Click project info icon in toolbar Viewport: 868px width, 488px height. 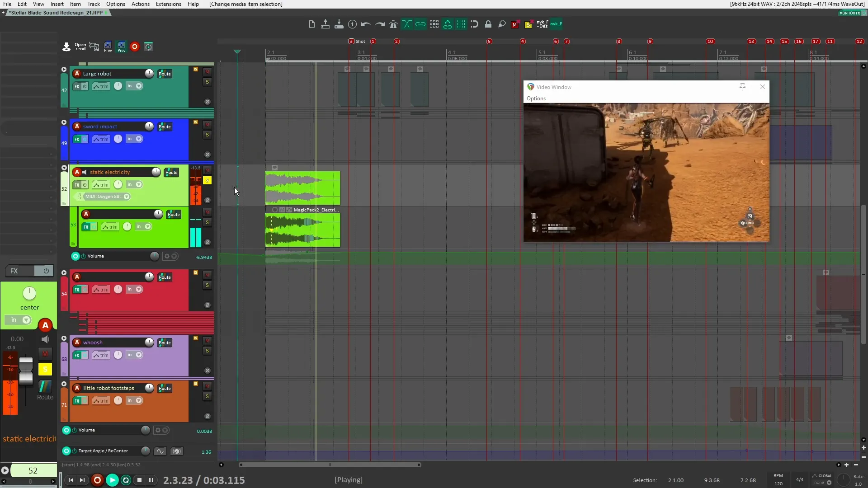coord(352,24)
